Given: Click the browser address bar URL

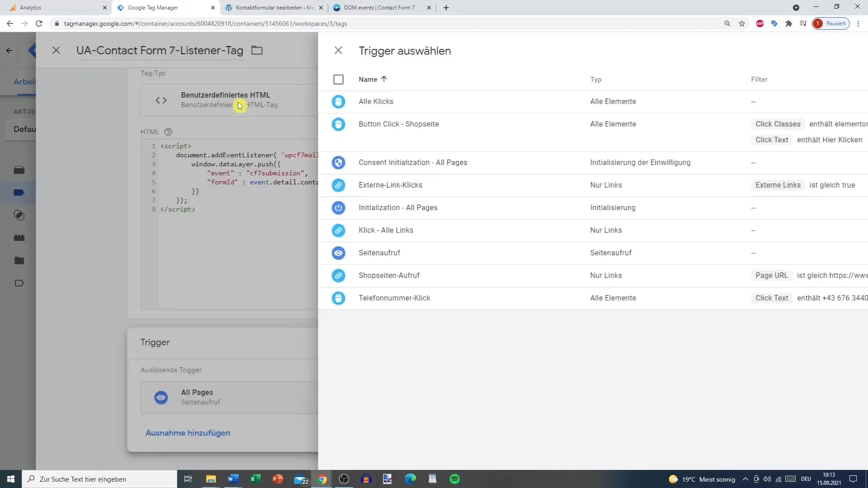Looking at the screenshot, I should tap(205, 23).
